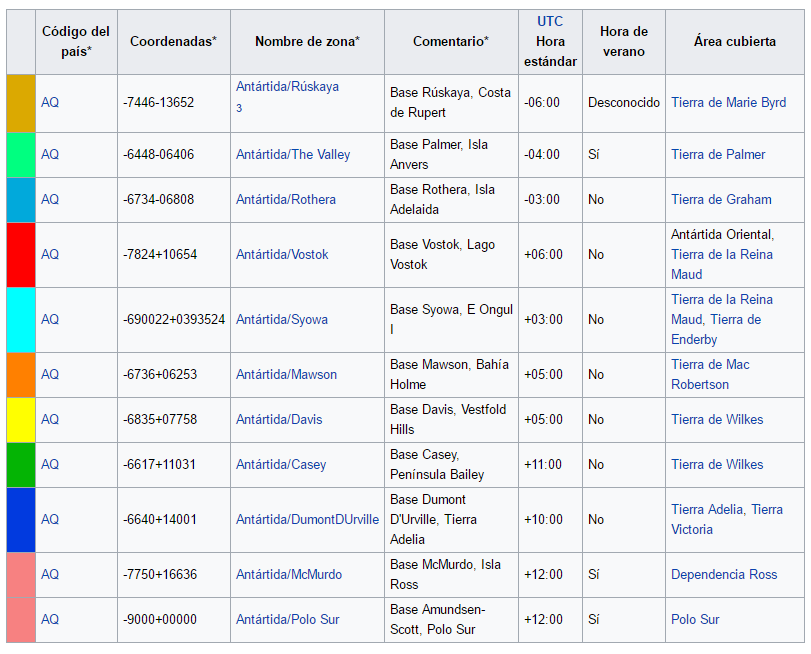Click the UTC link in table header
This screenshot has width=811, height=654.
(550, 21)
